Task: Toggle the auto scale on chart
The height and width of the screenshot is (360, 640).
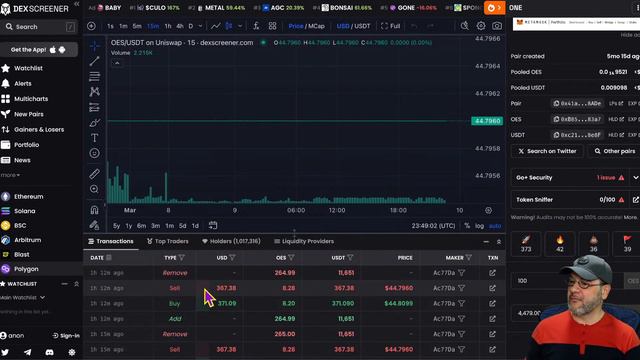Action: 495,226
